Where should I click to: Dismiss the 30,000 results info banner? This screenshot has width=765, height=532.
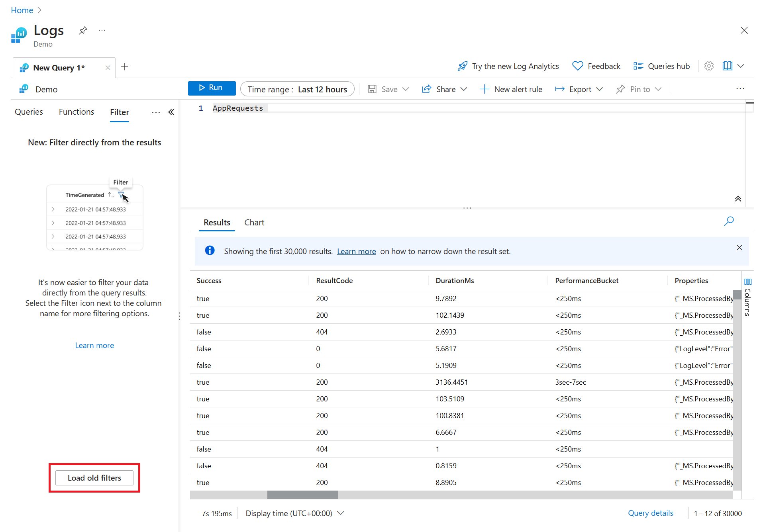tap(739, 247)
